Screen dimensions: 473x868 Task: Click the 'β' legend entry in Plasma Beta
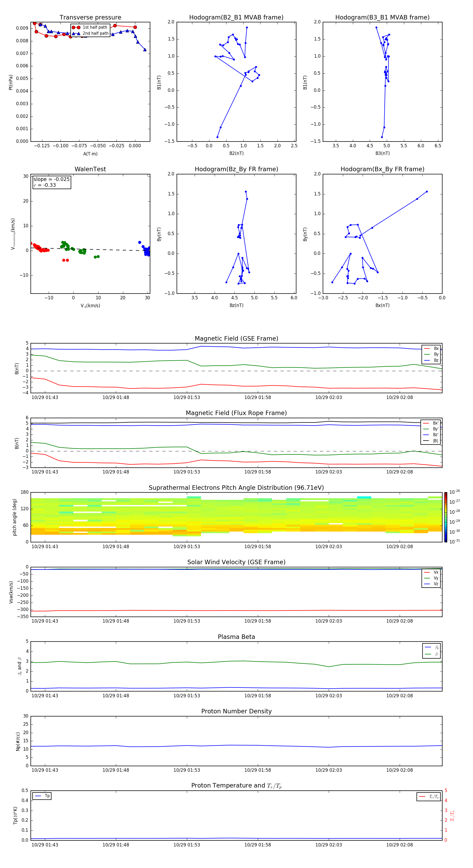coord(431,654)
